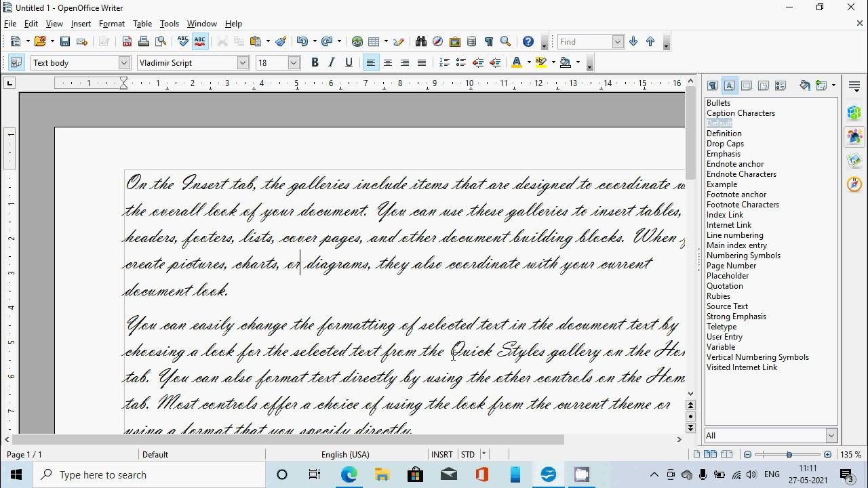Print the file directly
The image size is (868, 488).
[x=144, y=41]
